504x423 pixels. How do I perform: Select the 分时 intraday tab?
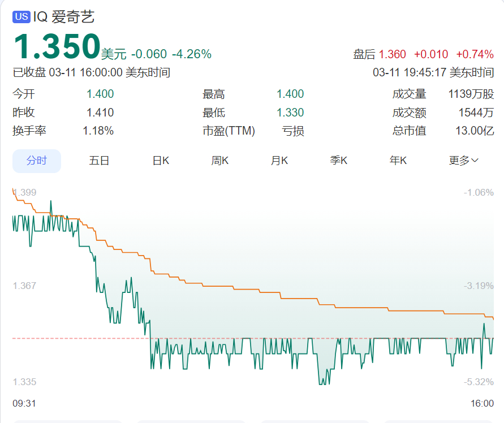pyautogui.click(x=37, y=161)
